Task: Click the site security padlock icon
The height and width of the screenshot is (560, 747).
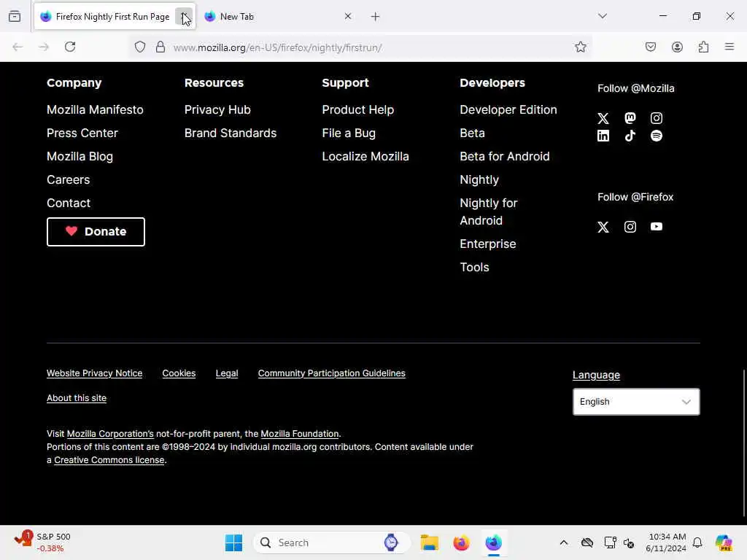Action: coord(160,47)
